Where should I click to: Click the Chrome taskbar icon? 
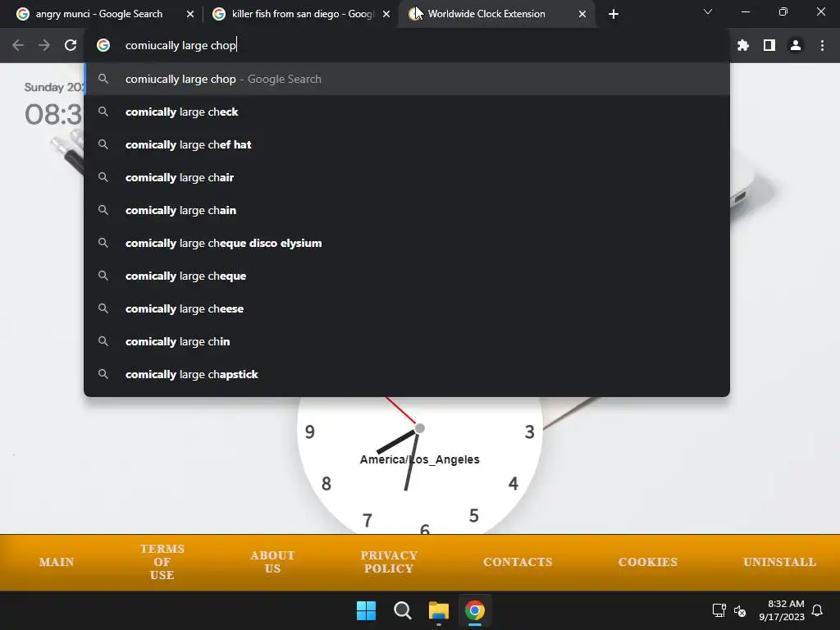coord(475,610)
